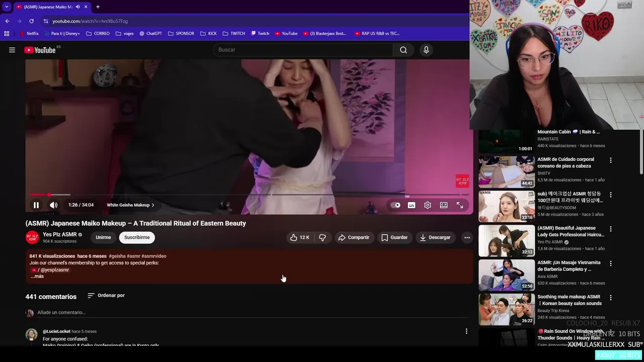Open TWITCH bookmark folder
Image resolution: width=644 pixels, height=362 pixels.
[234, 34]
